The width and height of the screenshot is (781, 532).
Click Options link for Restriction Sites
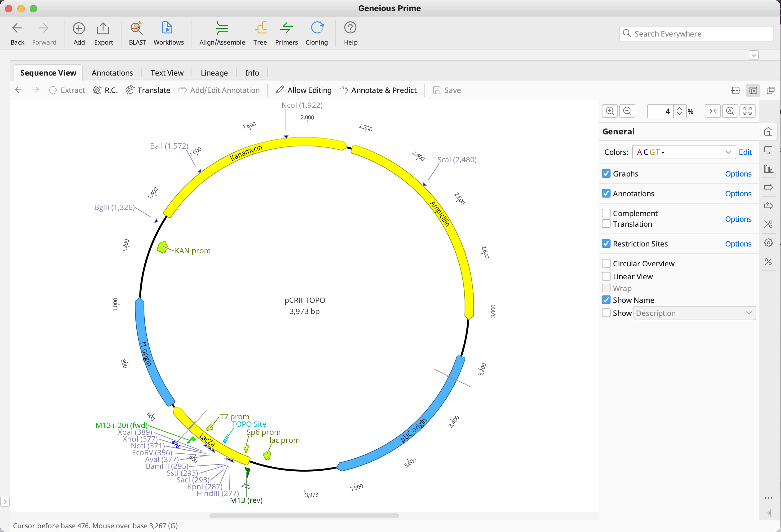click(738, 244)
